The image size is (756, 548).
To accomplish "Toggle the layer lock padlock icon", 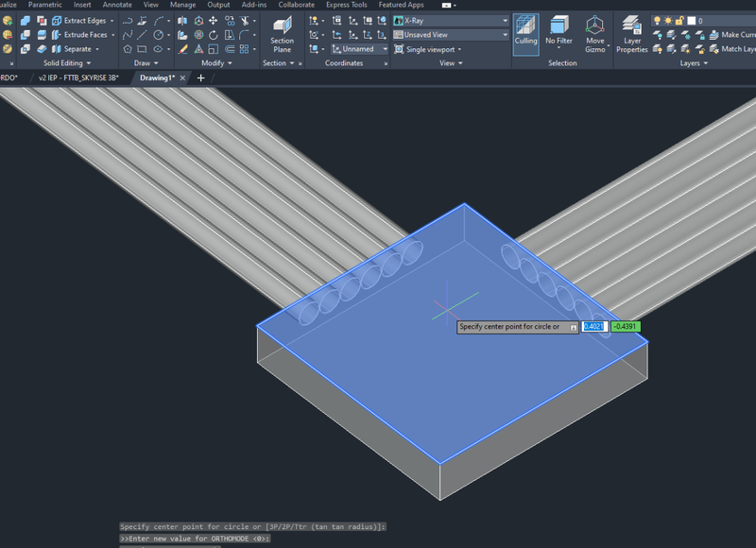I will (x=679, y=20).
